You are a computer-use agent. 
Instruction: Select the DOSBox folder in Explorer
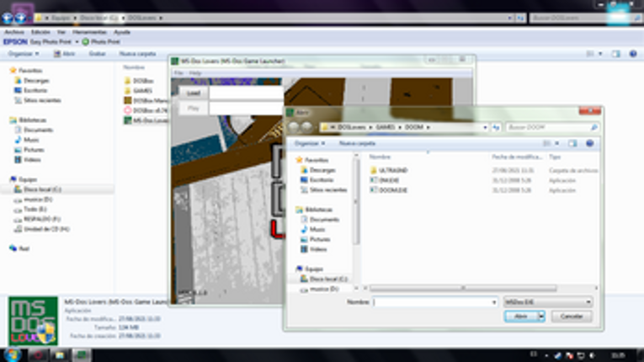pos(139,81)
